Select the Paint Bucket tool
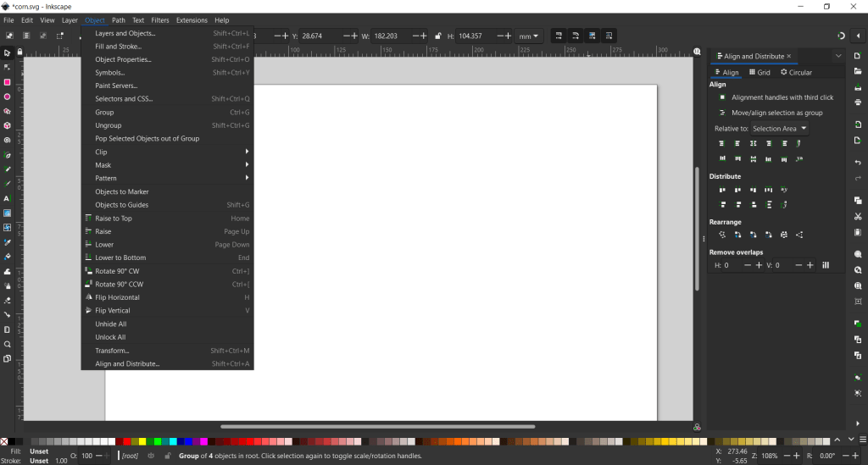The image size is (868, 465). tap(7, 257)
